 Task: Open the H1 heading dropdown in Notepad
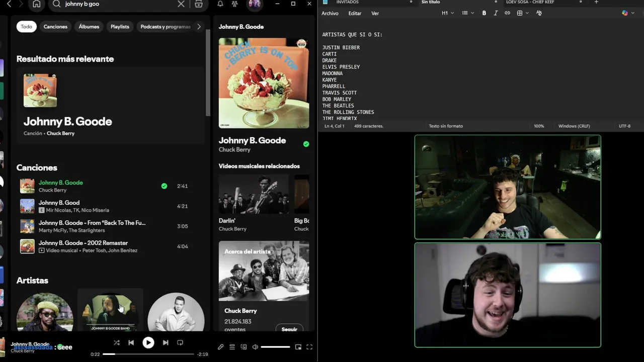pos(448,13)
